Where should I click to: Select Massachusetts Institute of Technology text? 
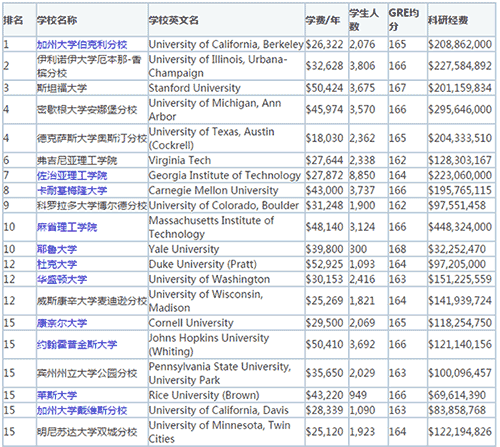[211, 227]
